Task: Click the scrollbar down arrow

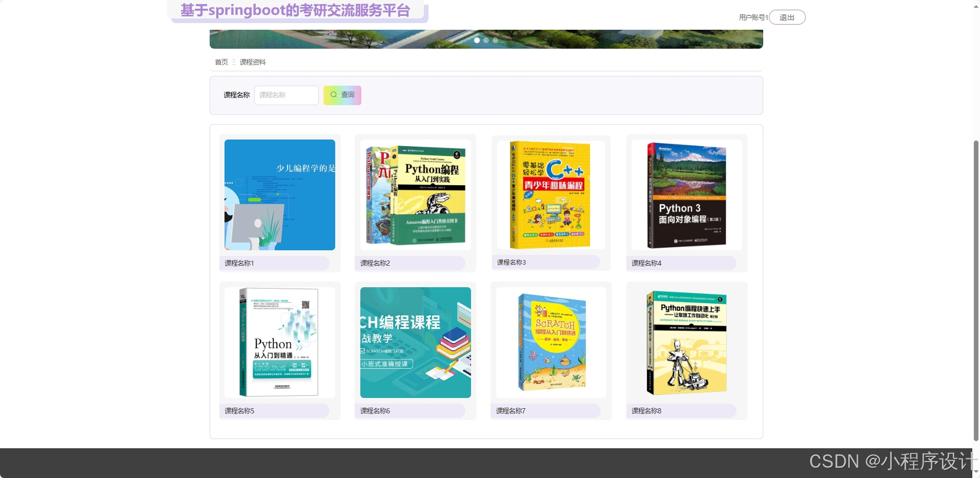Action: click(x=976, y=472)
